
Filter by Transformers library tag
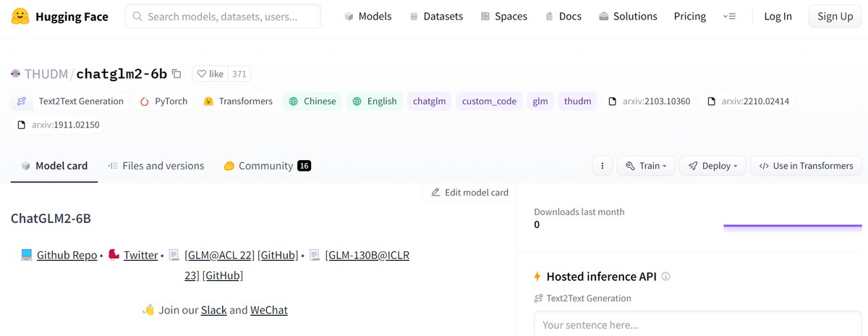pyautogui.click(x=238, y=101)
